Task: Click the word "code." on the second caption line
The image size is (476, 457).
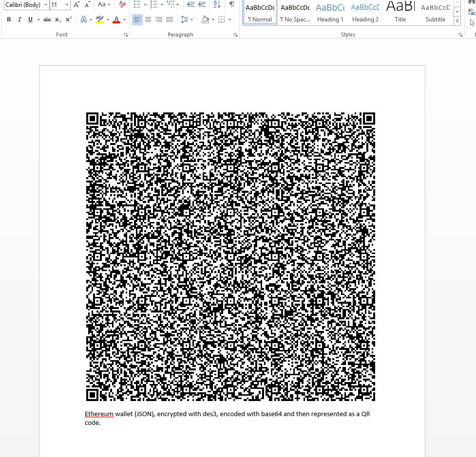Action: click(93, 423)
